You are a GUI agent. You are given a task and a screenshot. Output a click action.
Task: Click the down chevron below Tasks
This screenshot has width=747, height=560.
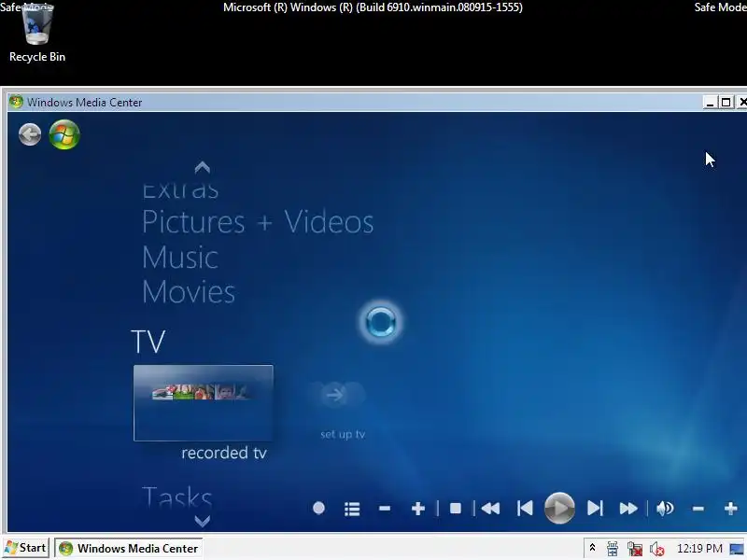click(x=203, y=521)
